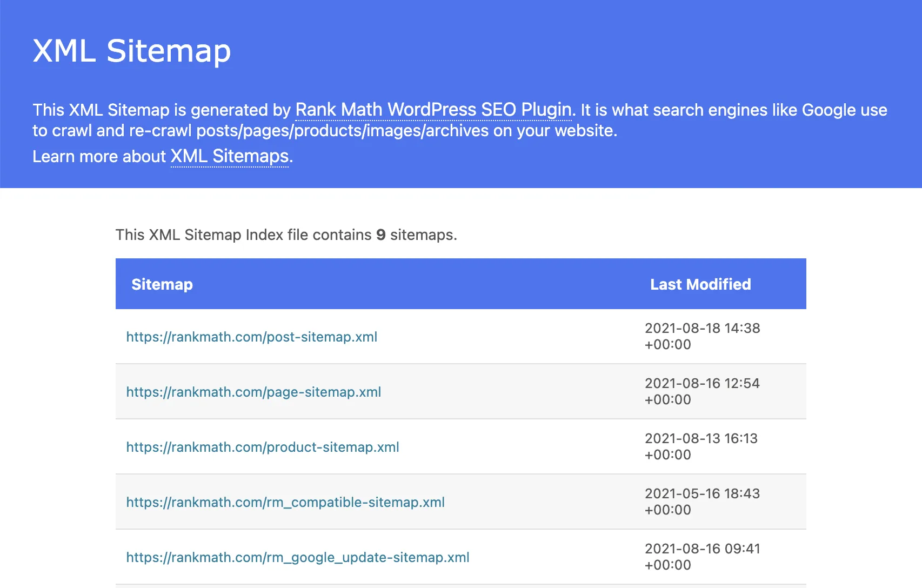This screenshot has width=922, height=588.
Task: Click the 'This XML Sitemap is generated by' text
Action: (162, 110)
